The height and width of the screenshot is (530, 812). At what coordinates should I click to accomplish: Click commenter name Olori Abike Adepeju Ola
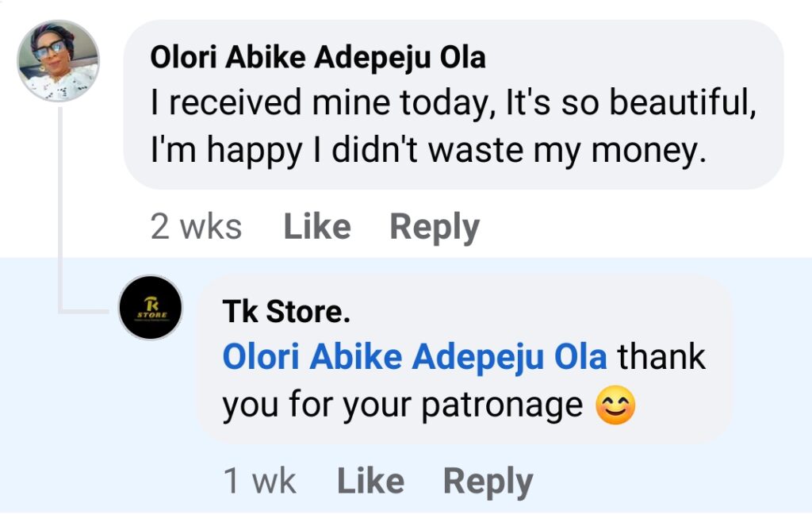coord(318,58)
